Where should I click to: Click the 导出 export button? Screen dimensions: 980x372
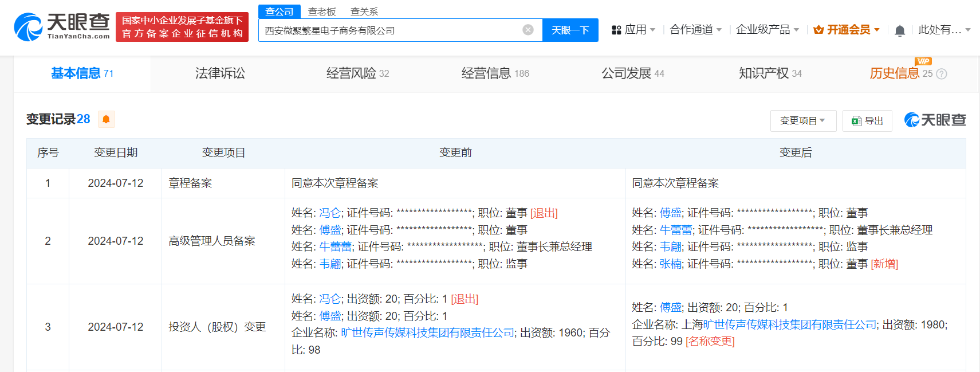point(867,121)
